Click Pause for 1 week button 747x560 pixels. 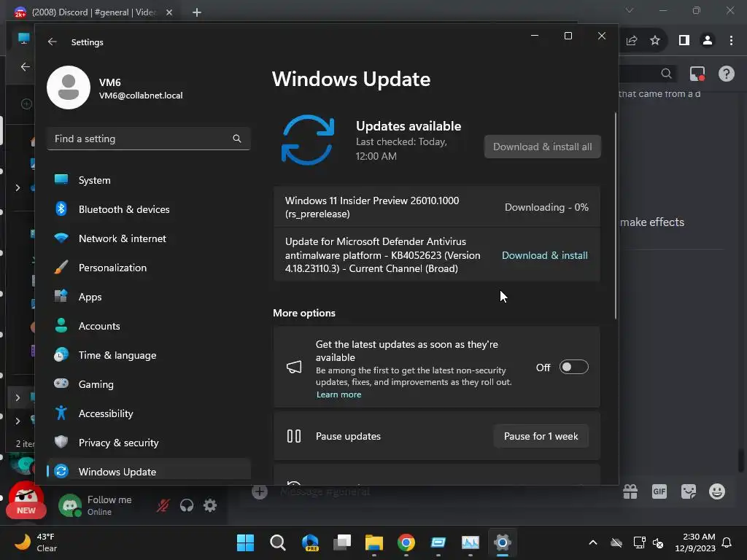(x=541, y=436)
